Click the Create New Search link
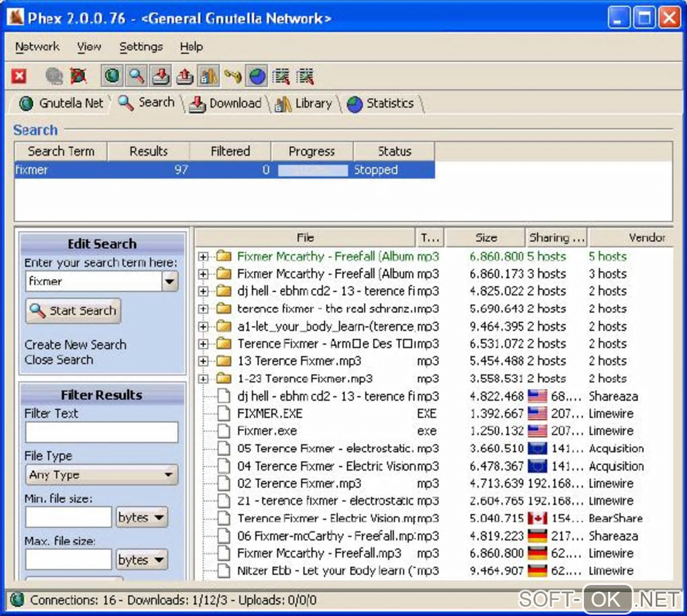Screen dimensions: 687x616 [75, 344]
